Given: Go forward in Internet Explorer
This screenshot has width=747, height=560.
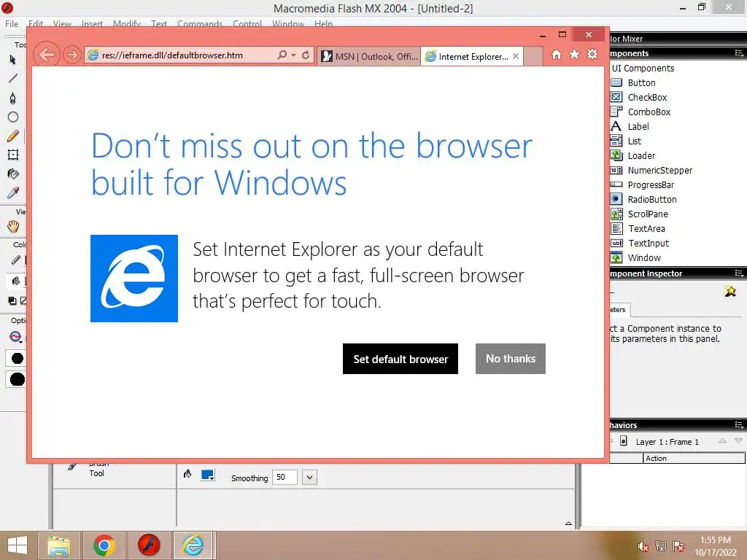Looking at the screenshot, I should (x=71, y=55).
